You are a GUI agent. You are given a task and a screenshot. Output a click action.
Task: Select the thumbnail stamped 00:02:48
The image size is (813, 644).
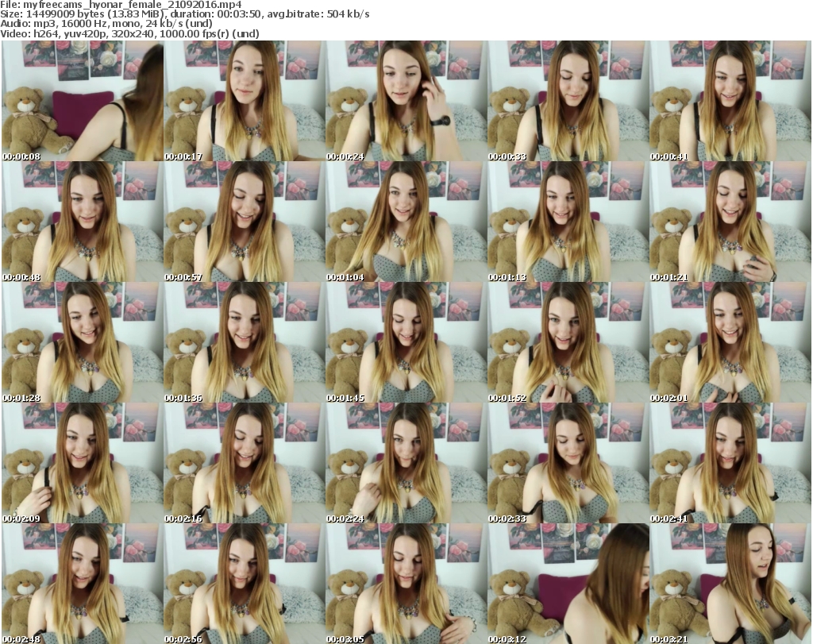(83, 584)
